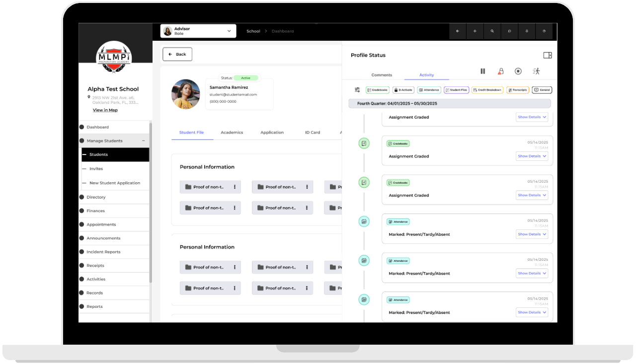Open the Advisor Role dropdown
636x364 pixels.
[x=198, y=31]
